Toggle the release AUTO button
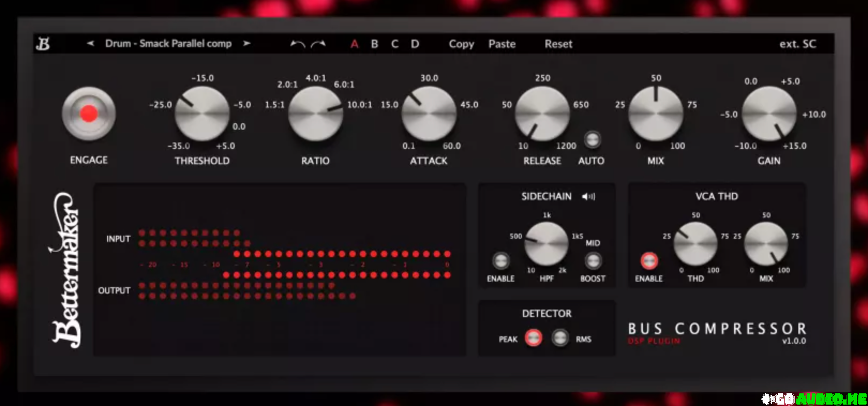The height and width of the screenshot is (406, 868). (592, 139)
